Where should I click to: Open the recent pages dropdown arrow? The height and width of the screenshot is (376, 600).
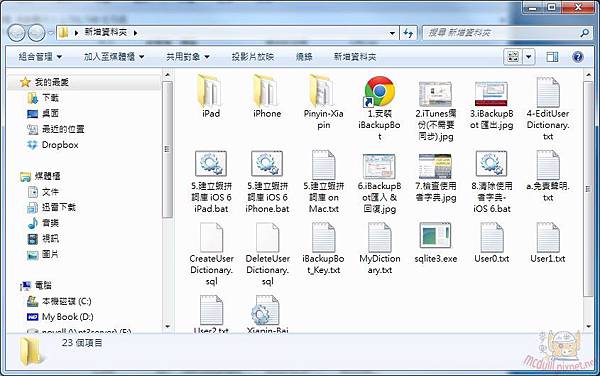pyautogui.click(x=51, y=33)
